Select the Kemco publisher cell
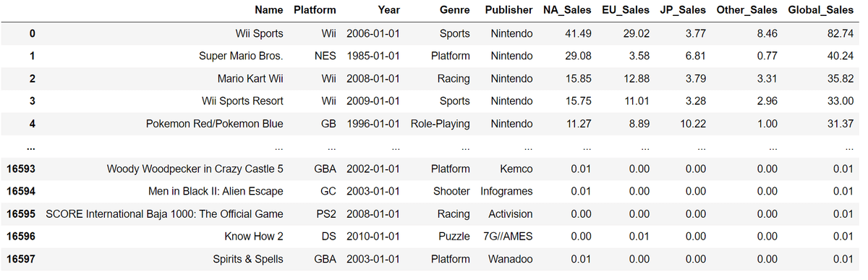 point(515,169)
